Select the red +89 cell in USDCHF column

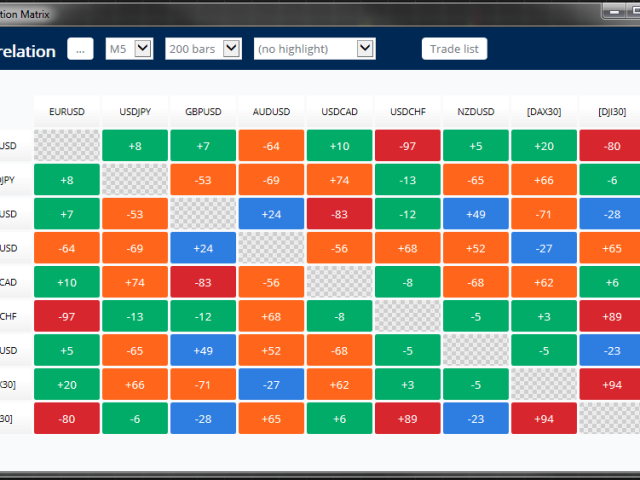[x=407, y=418]
